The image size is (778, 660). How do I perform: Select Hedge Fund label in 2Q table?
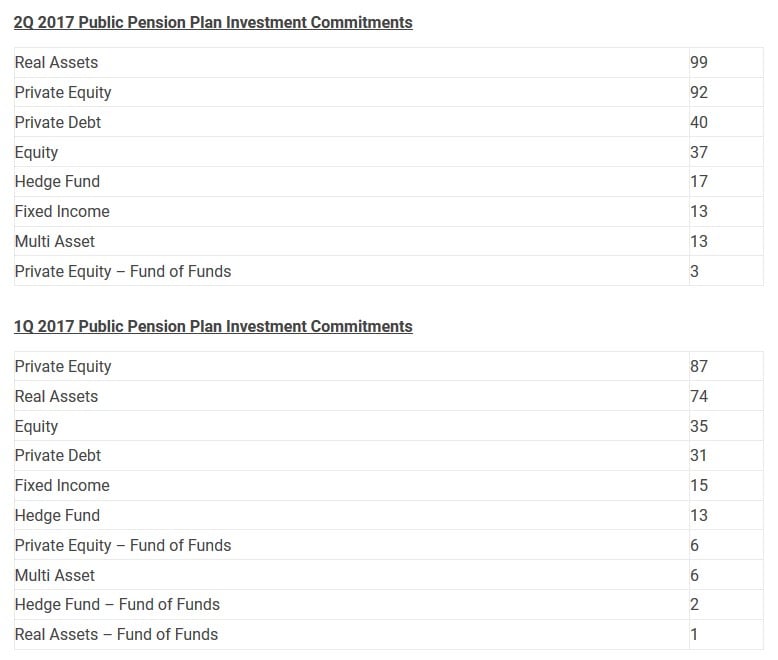(x=57, y=181)
